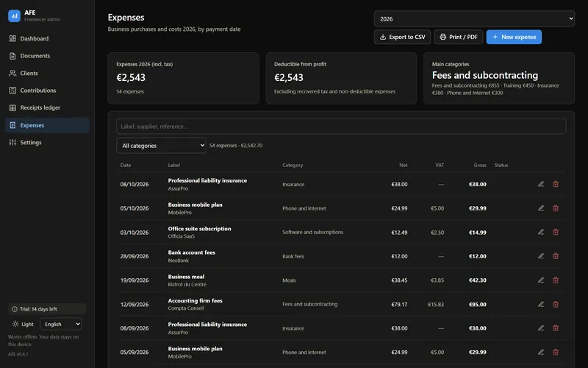Image resolution: width=588 pixels, height=368 pixels.
Task: Open Settings page
Action: [47, 142]
